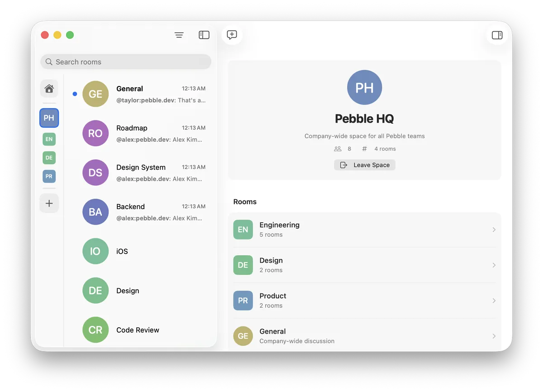Expand Engineering row chevron
The height and width of the screenshot is (392, 543).
coord(494,230)
